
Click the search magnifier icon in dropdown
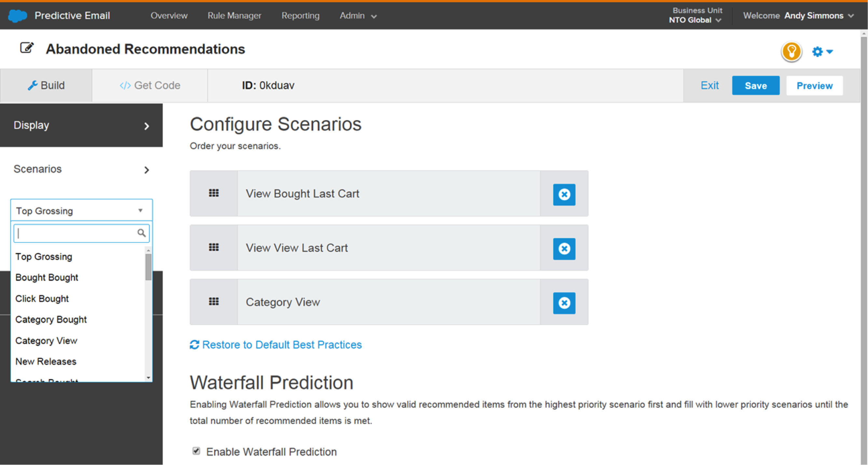tap(142, 233)
